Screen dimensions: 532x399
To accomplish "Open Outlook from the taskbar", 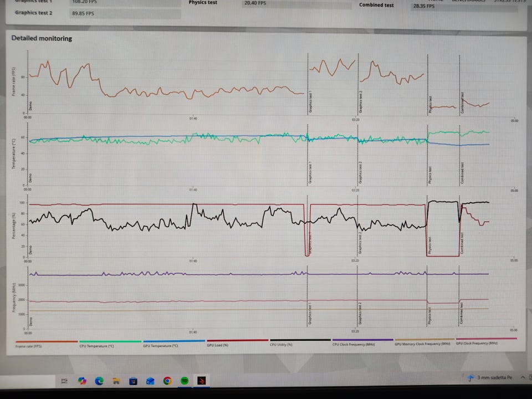I will [150, 381].
